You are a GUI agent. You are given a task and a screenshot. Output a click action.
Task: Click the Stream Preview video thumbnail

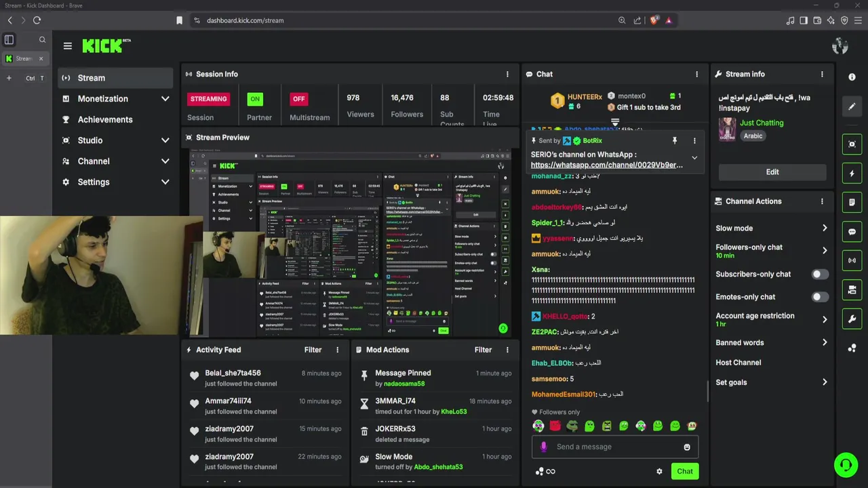click(349, 244)
